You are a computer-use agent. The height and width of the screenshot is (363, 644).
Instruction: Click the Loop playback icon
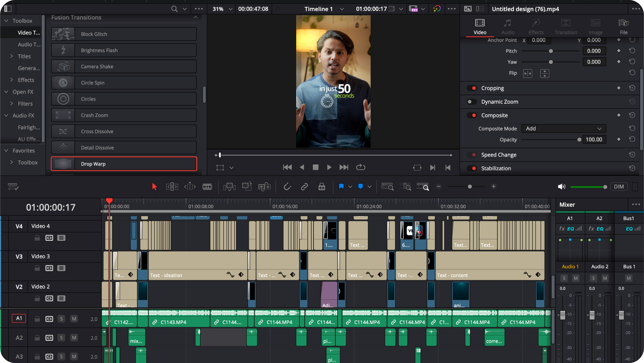point(361,167)
